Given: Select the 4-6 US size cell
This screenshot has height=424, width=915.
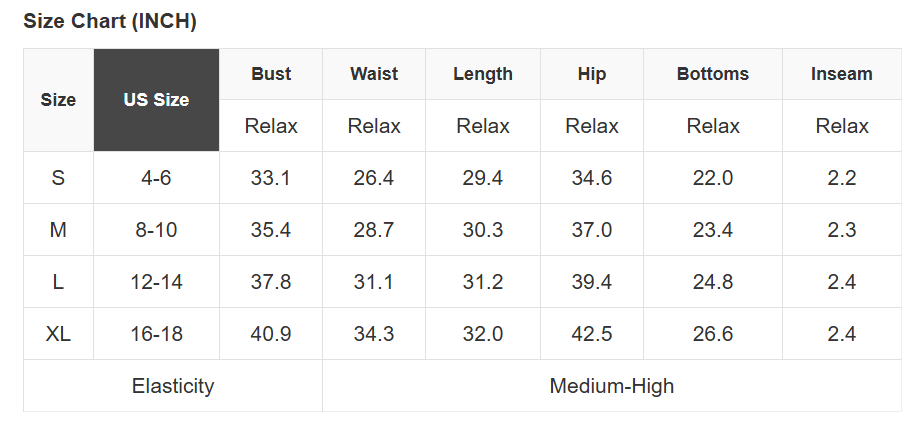Looking at the screenshot, I should 156,178.
